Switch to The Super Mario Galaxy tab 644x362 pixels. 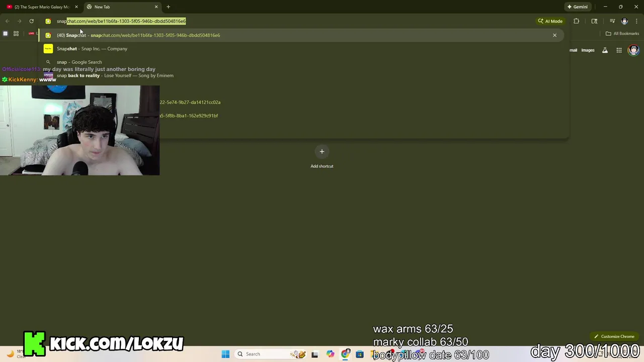tap(42, 7)
